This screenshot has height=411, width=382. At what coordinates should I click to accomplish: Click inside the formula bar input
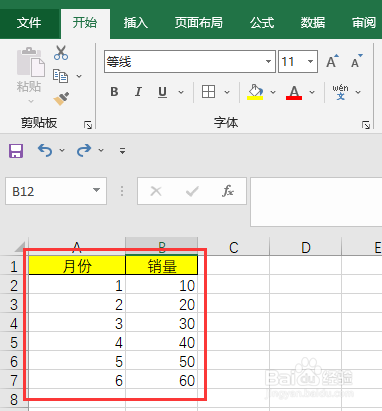tap(316, 202)
